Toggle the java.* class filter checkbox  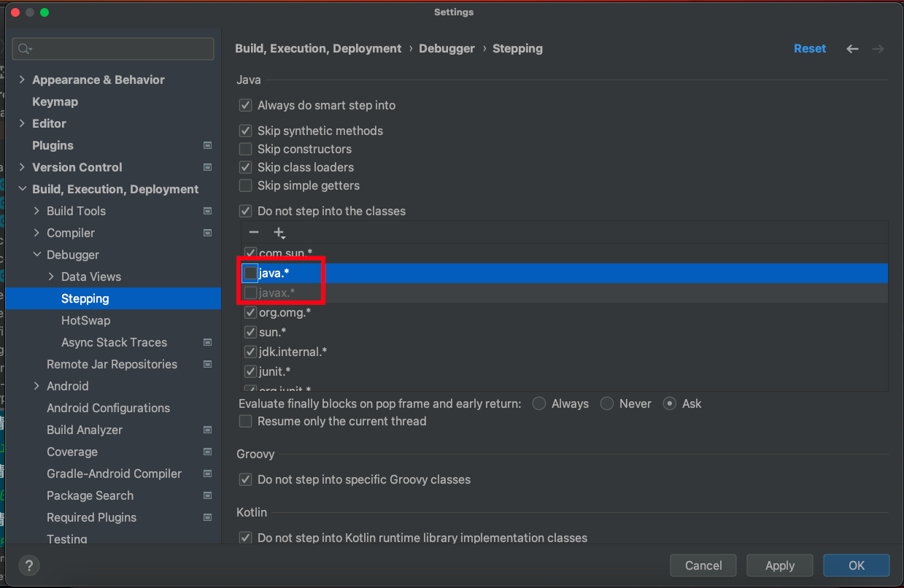coord(250,273)
